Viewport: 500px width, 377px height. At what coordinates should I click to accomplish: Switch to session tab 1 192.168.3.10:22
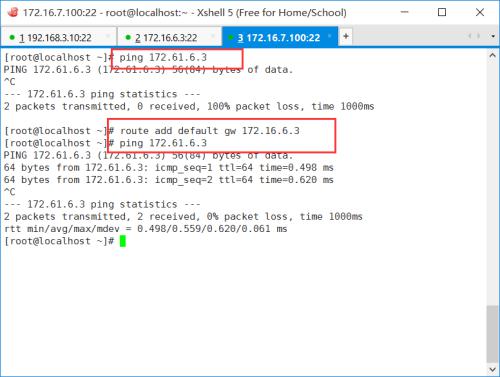pyautogui.click(x=58, y=37)
